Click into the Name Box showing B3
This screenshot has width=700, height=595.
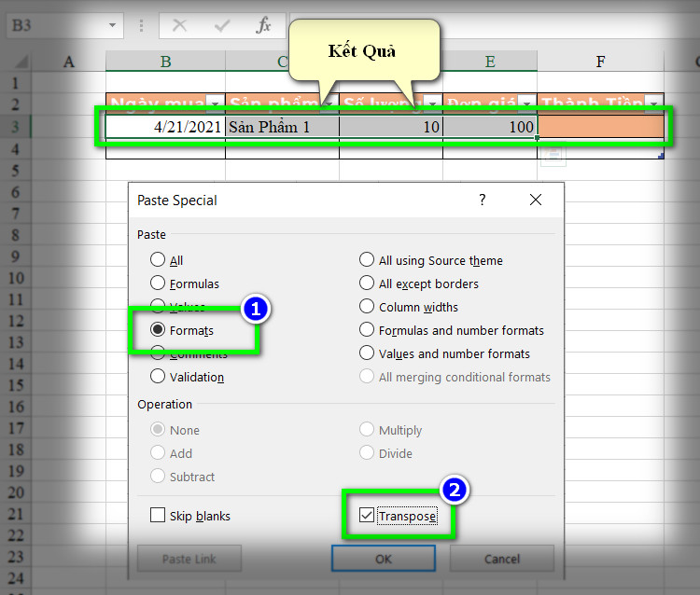[x=56, y=25]
